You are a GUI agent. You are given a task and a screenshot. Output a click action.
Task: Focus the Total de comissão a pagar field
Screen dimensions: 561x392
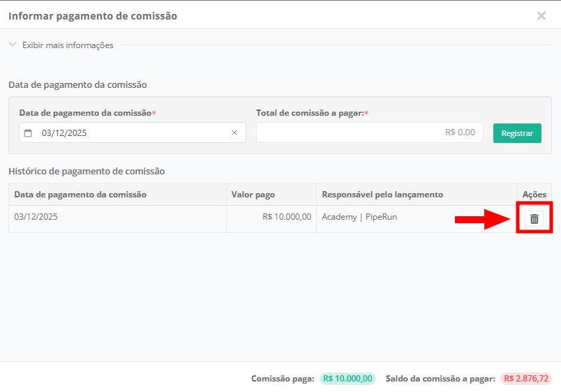(369, 133)
